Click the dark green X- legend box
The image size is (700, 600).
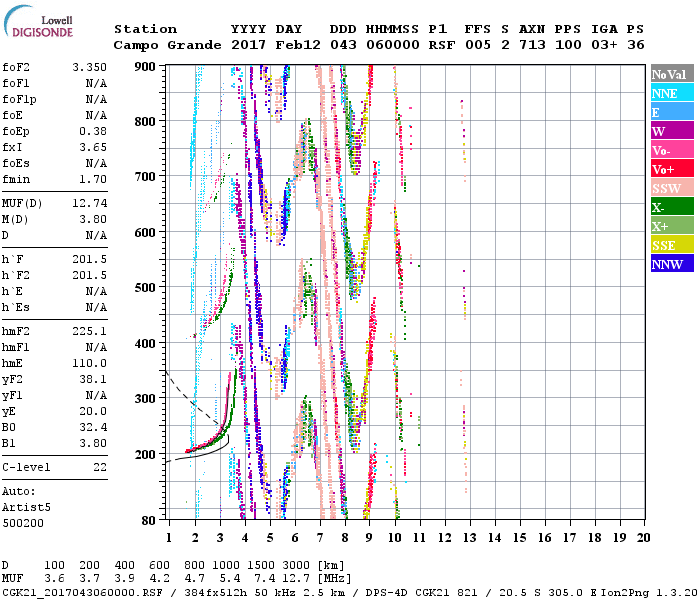pyautogui.click(x=670, y=207)
